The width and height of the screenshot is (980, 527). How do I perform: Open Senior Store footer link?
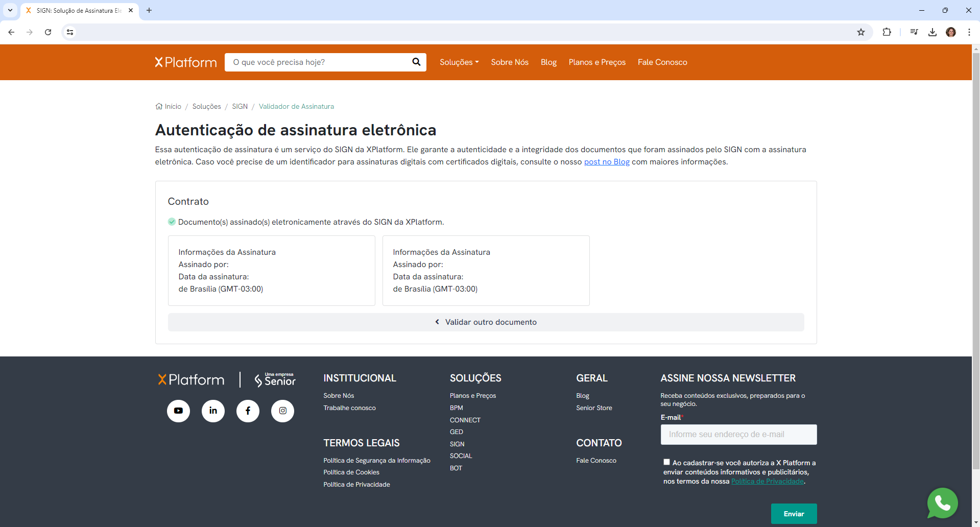pyautogui.click(x=594, y=408)
